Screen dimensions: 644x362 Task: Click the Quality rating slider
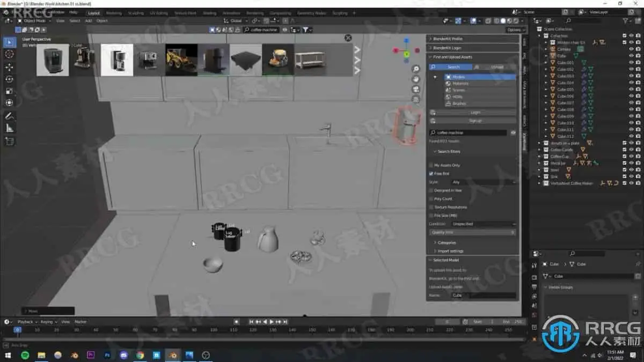tap(472, 232)
